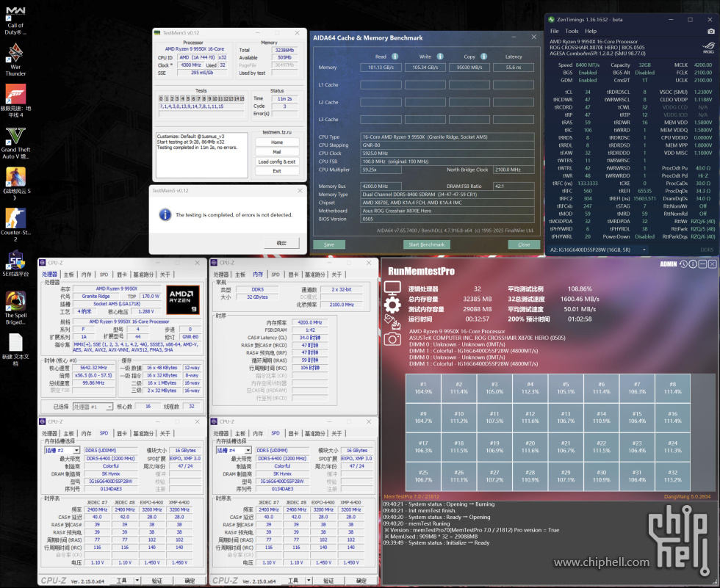
Task: Select the Grand Theft Auto V shortcut
Action: [15, 143]
